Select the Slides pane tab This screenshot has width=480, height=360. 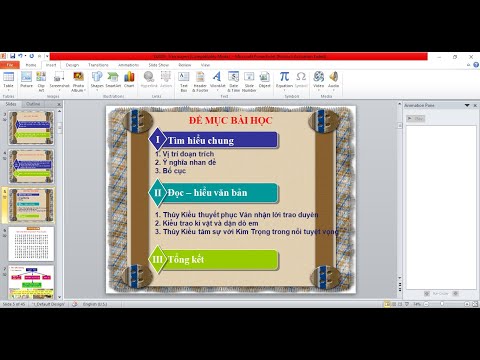click(x=11, y=104)
